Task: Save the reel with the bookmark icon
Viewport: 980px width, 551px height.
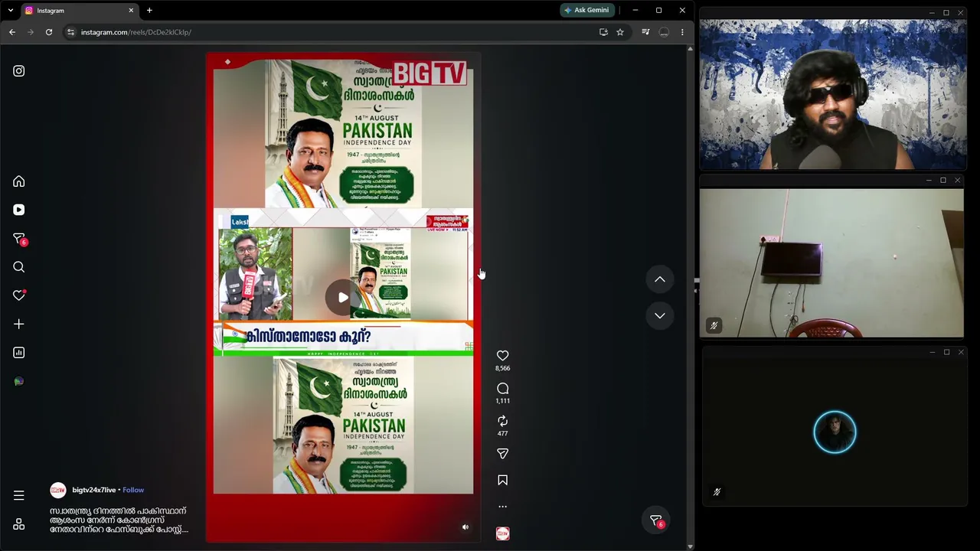Action: point(502,481)
